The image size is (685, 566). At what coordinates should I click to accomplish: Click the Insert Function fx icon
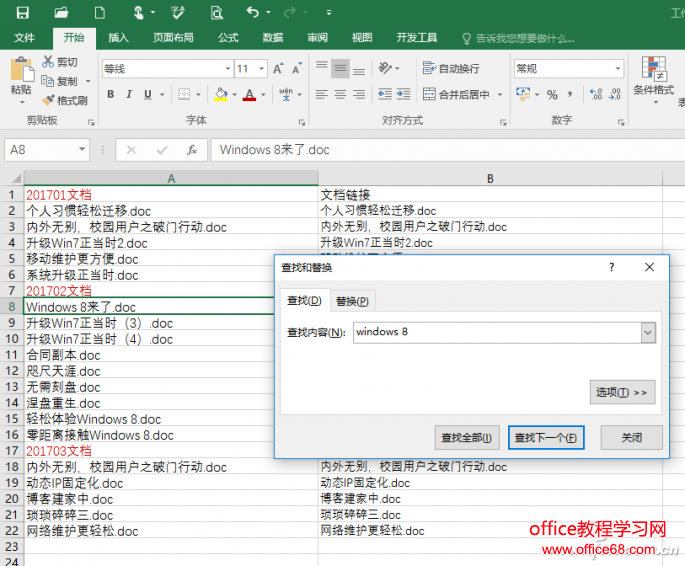(192, 150)
